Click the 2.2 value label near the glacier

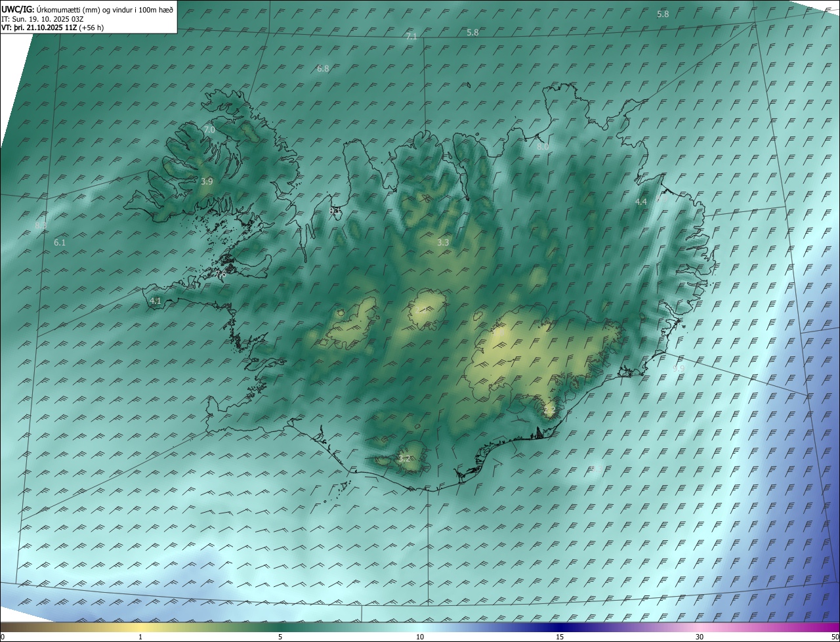point(550,410)
